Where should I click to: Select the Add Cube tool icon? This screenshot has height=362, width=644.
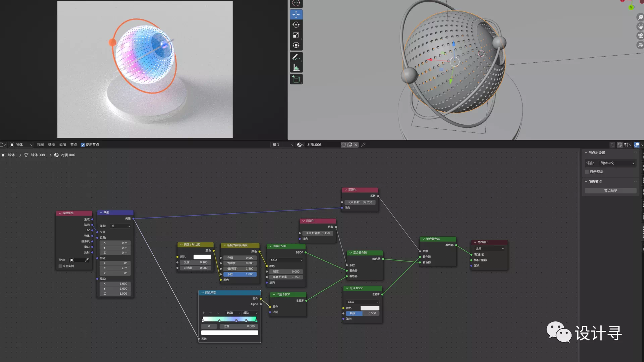[x=296, y=79]
